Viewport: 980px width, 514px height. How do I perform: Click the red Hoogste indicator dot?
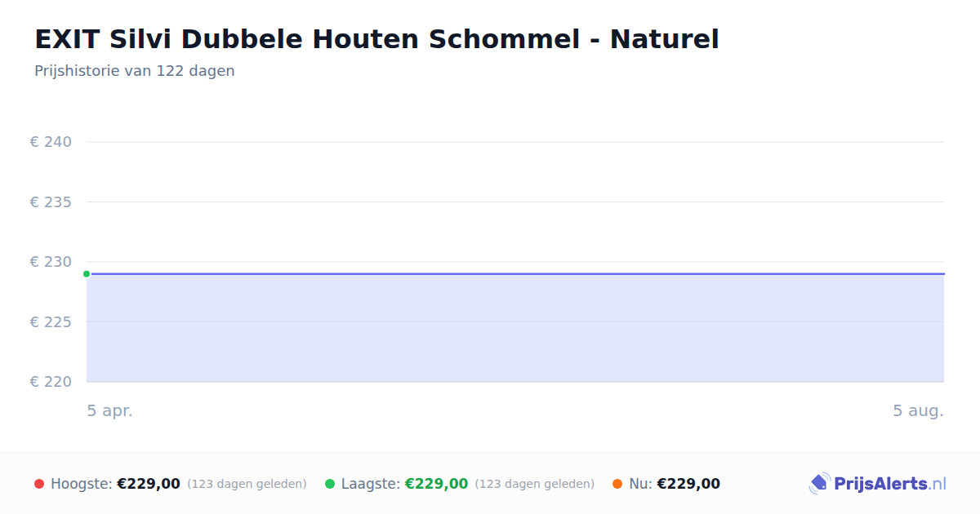tap(39, 484)
